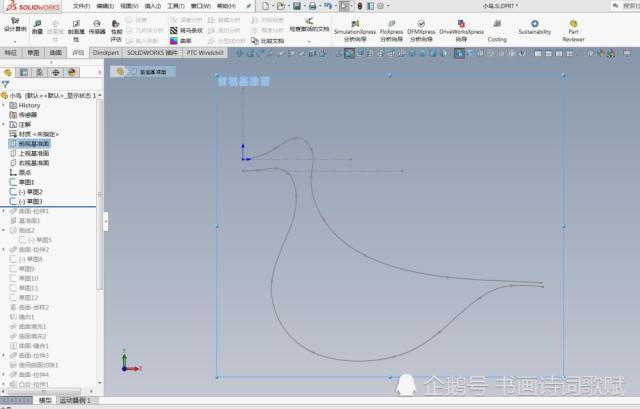
Task: Open the 窗口(W) menu
Action: (x=201, y=6)
